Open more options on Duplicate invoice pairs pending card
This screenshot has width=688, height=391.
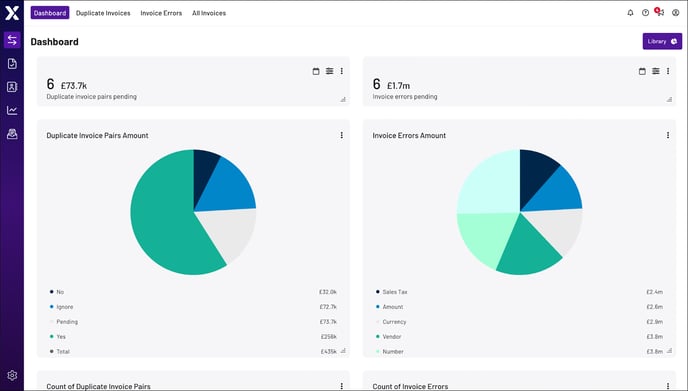pos(341,71)
